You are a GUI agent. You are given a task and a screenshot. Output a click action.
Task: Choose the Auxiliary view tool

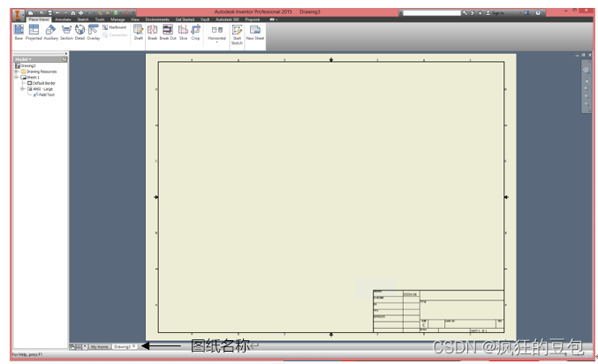[50, 32]
